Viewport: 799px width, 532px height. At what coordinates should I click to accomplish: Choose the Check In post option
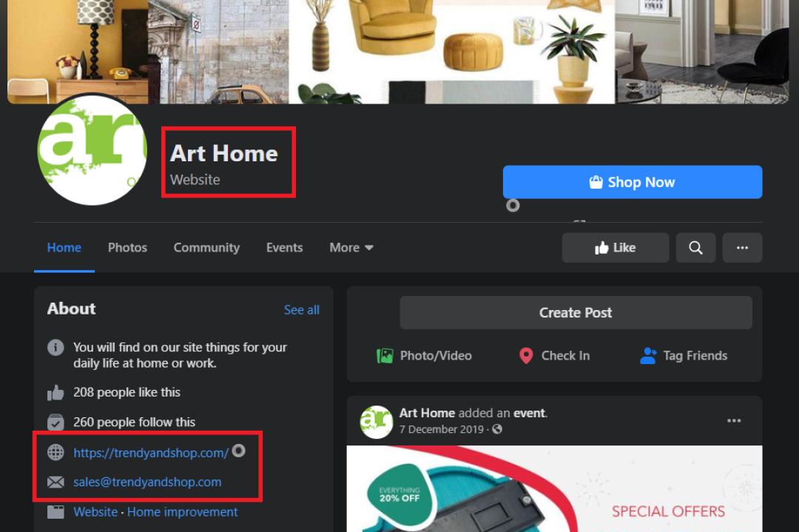pyautogui.click(x=554, y=356)
